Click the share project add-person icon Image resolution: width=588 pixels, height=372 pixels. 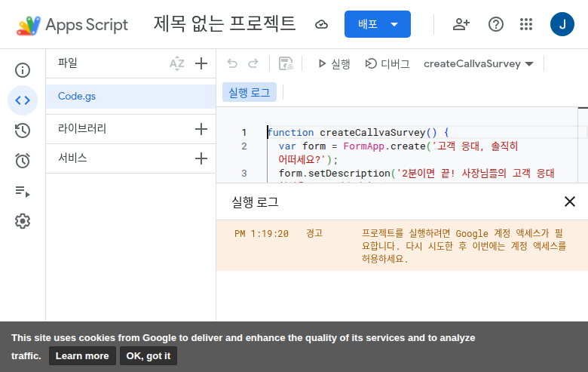click(461, 24)
